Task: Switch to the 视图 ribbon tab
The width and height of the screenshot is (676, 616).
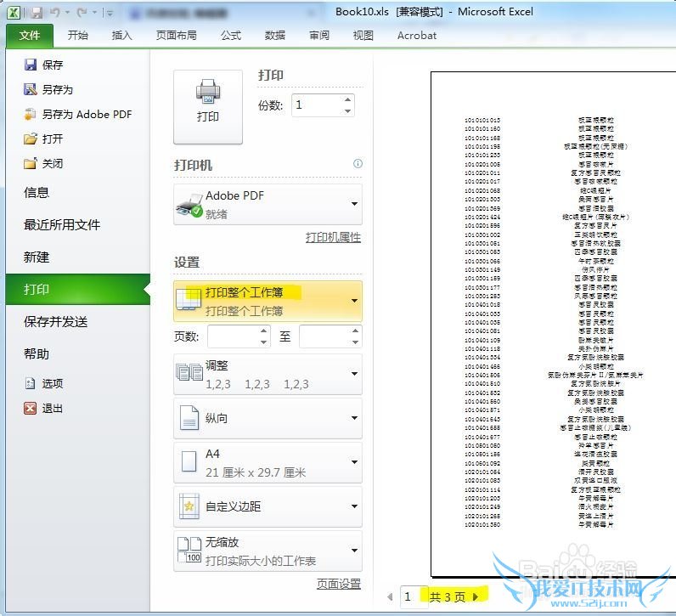Action: coord(363,36)
